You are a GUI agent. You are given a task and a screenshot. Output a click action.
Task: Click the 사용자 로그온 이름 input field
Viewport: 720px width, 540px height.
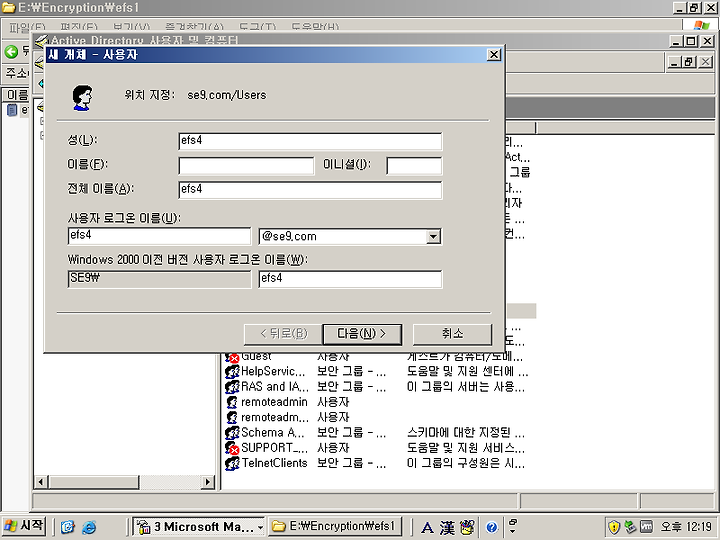(159, 236)
